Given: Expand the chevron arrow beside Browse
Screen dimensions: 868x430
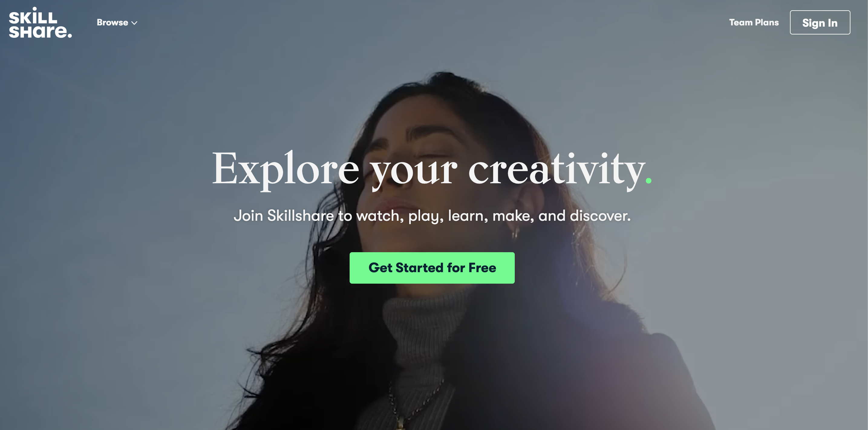Looking at the screenshot, I should 134,23.
